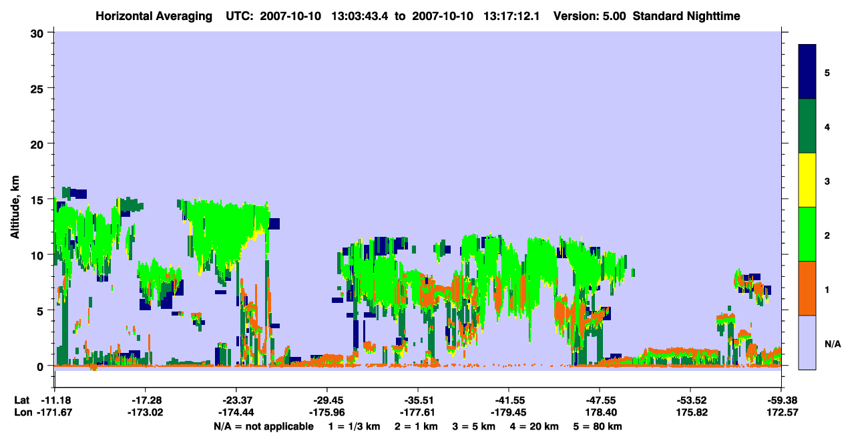Click the color bar label 4
Screen dimensions: 868x445
click(x=827, y=126)
